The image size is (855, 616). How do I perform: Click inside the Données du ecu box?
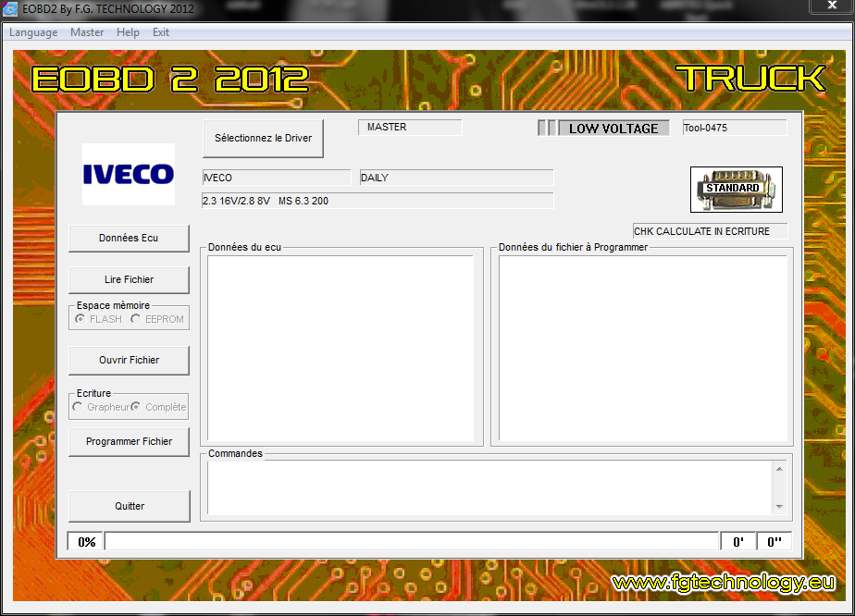[x=341, y=349]
